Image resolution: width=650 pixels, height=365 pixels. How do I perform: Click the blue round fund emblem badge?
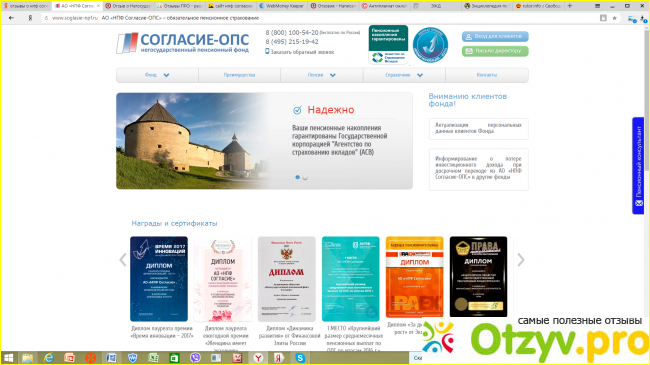(430, 45)
